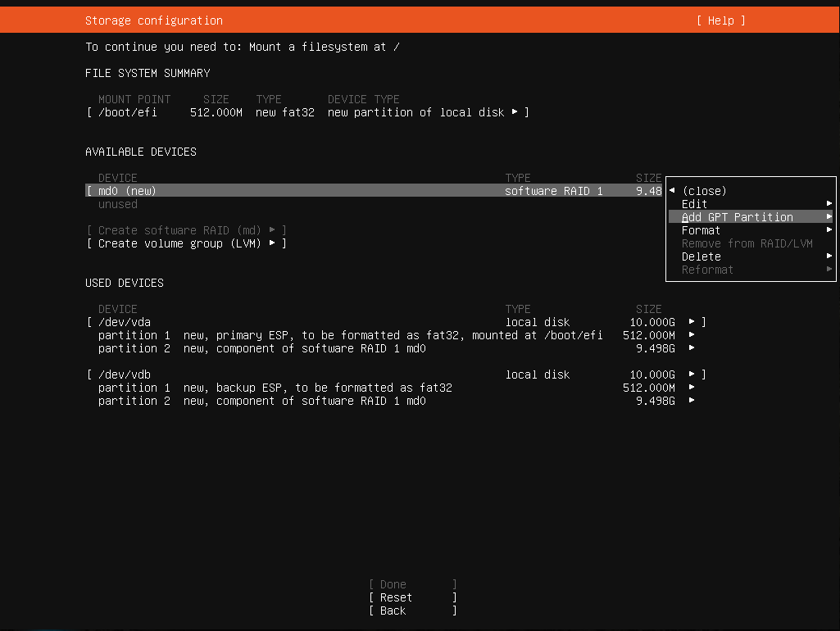Viewport: 840px width, 631px height.
Task: Open /dev/vda partition 1 arrow menu
Action: pyautogui.click(x=692, y=335)
